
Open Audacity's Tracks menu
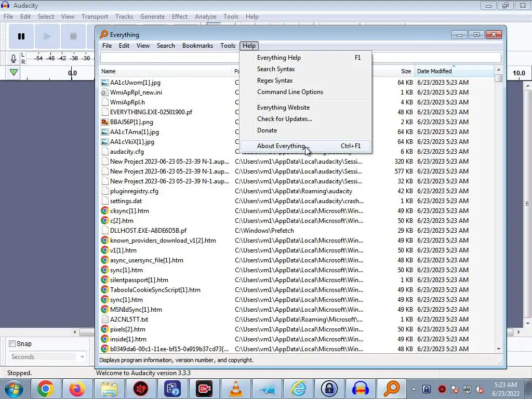coord(124,17)
